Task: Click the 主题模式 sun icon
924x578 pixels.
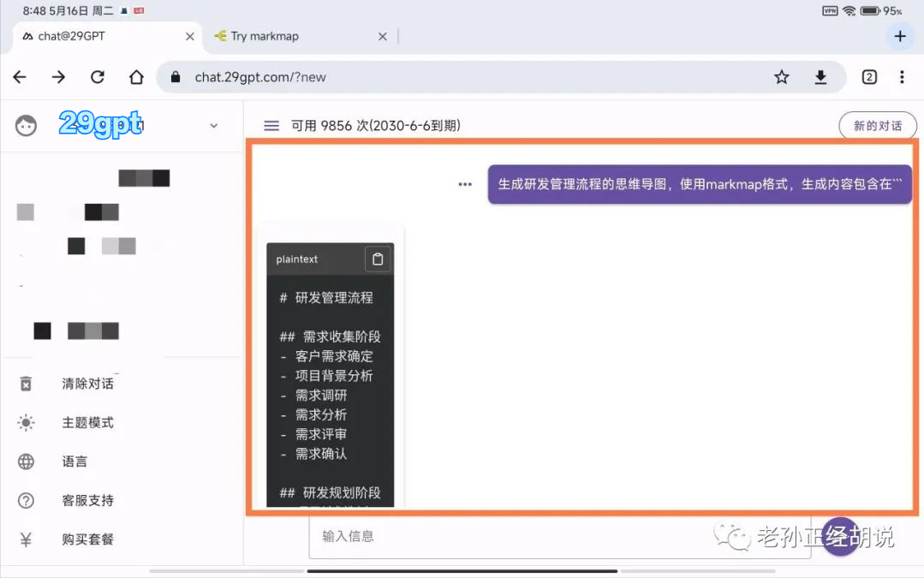Action: [26, 422]
